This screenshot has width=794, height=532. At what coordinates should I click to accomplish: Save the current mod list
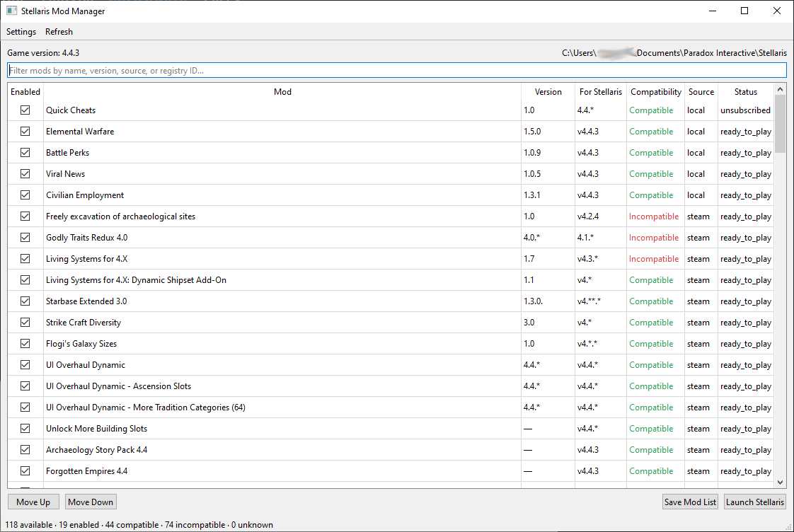pos(690,502)
